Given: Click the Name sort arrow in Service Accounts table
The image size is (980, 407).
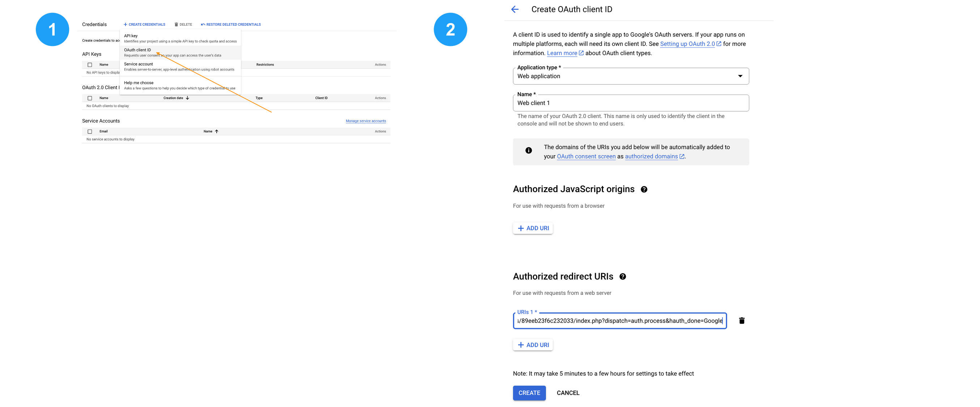Looking at the screenshot, I should (x=216, y=132).
